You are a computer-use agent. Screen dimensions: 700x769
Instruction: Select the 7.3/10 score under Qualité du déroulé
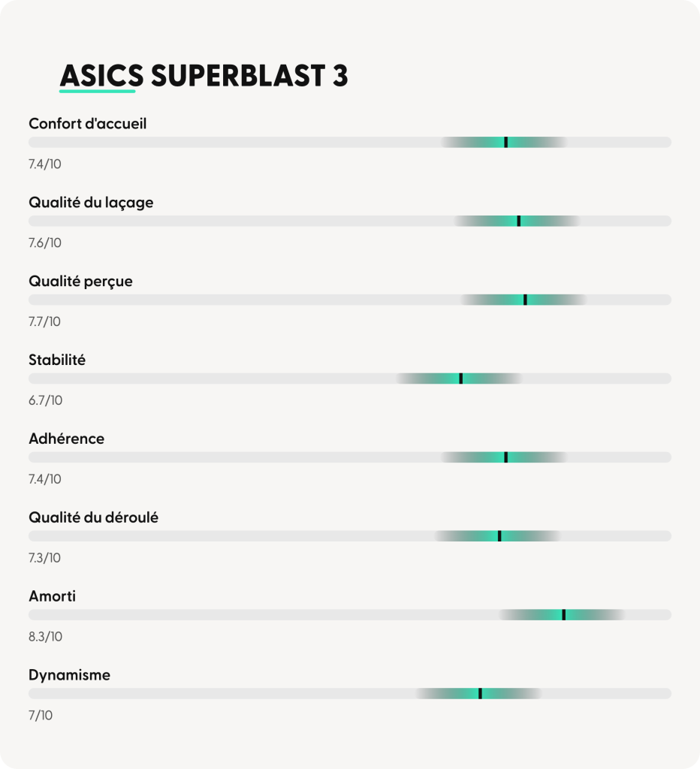coord(44,558)
